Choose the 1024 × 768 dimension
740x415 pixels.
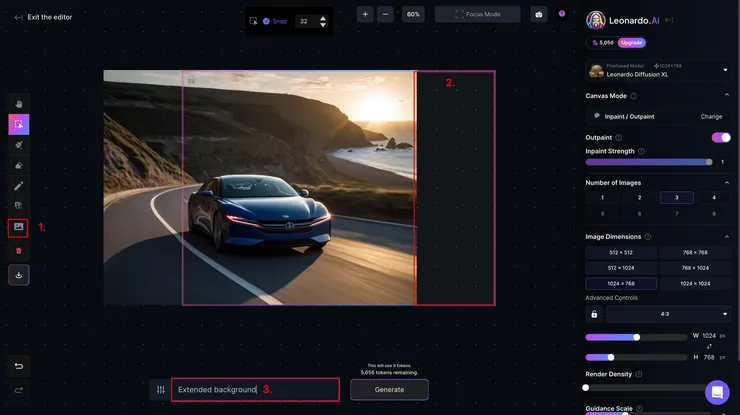coord(621,284)
